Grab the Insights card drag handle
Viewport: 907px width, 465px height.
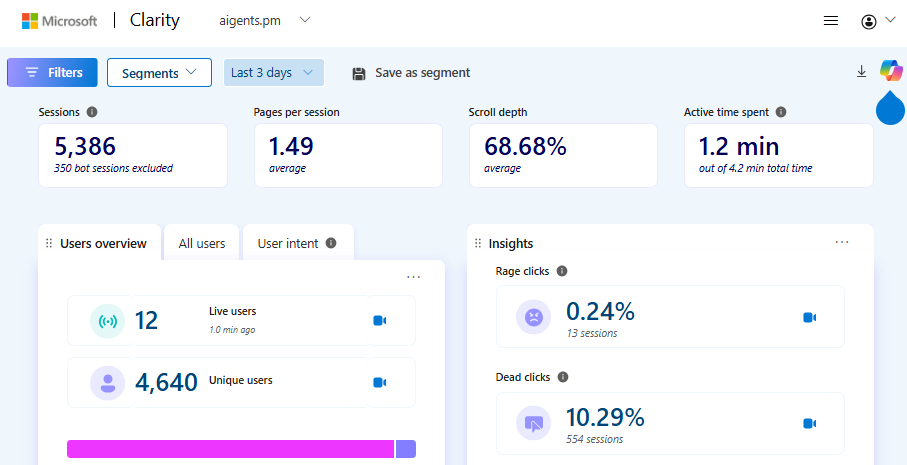click(x=478, y=243)
